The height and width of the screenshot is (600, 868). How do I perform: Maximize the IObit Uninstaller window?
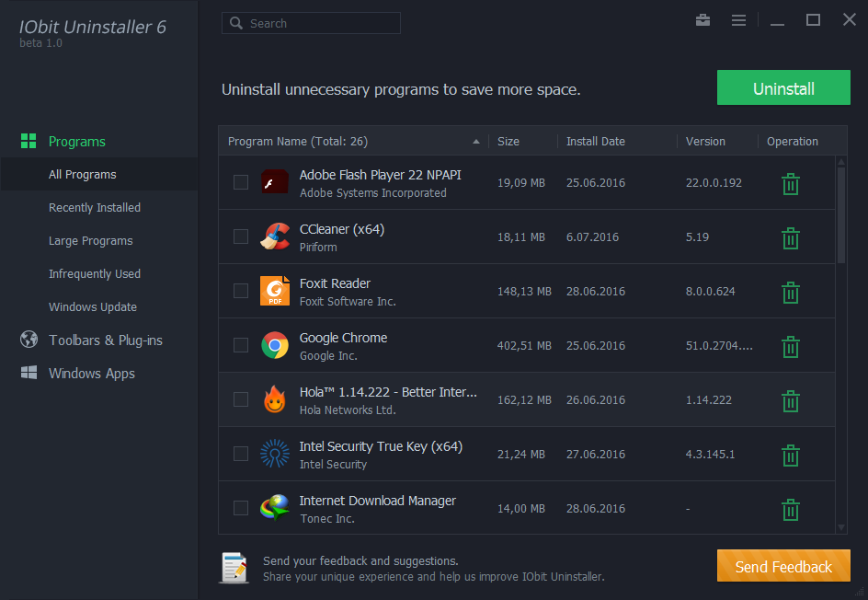(x=813, y=20)
